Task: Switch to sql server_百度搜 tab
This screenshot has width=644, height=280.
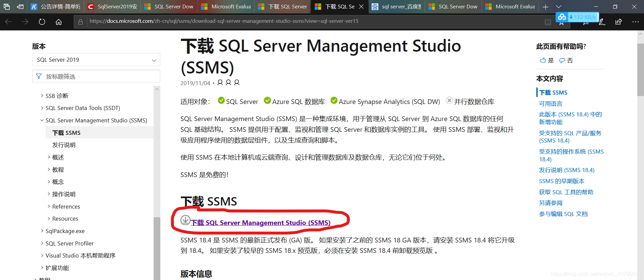Action: [x=396, y=7]
